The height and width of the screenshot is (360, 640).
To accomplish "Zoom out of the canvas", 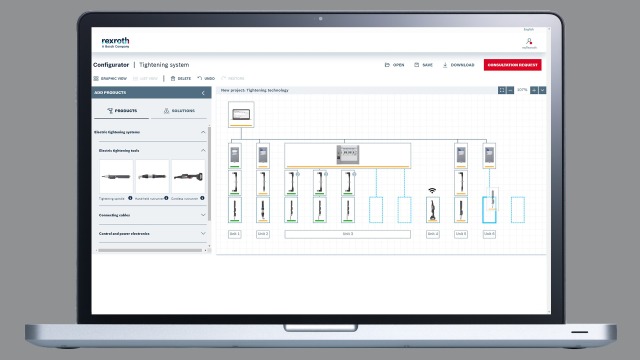I will pyautogui.click(x=510, y=90).
